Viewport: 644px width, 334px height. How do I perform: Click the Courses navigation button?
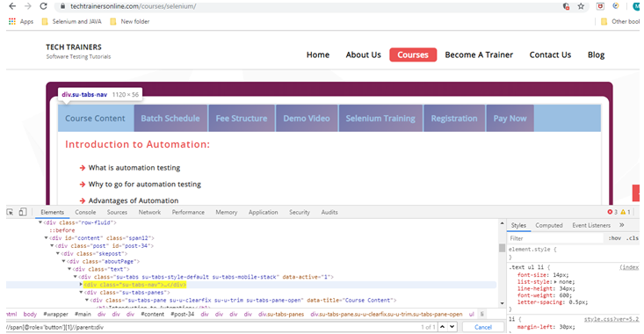point(413,54)
